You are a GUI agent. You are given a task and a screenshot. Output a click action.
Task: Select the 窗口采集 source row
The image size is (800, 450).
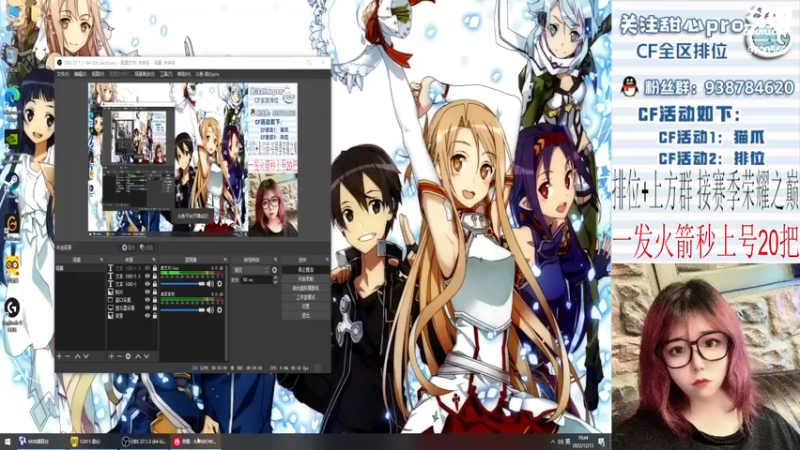[132, 300]
